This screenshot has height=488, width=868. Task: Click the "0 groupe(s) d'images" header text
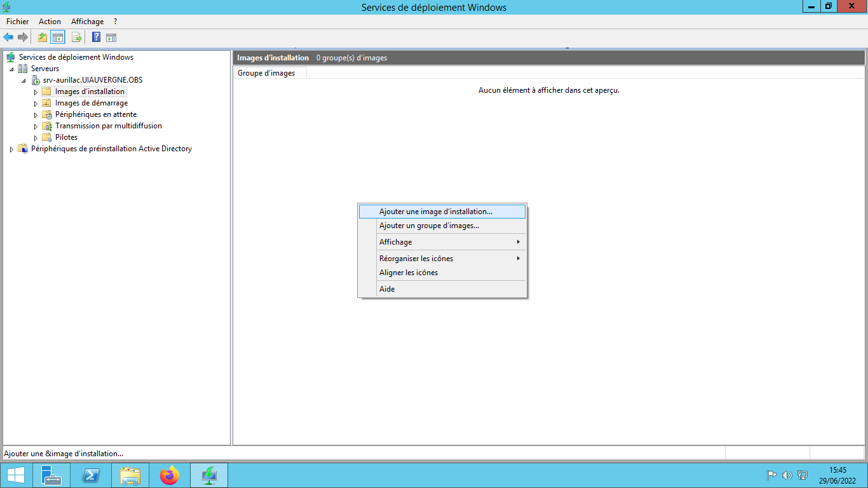pos(351,58)
